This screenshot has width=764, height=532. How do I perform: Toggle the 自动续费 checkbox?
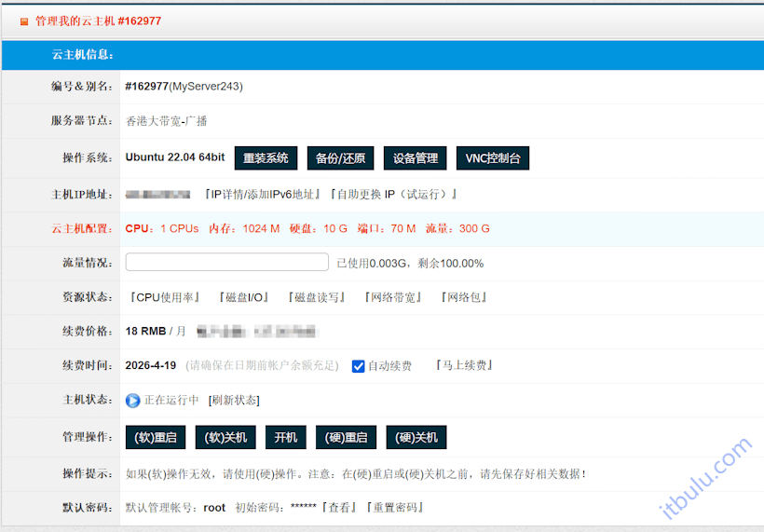tap(358, 366)
